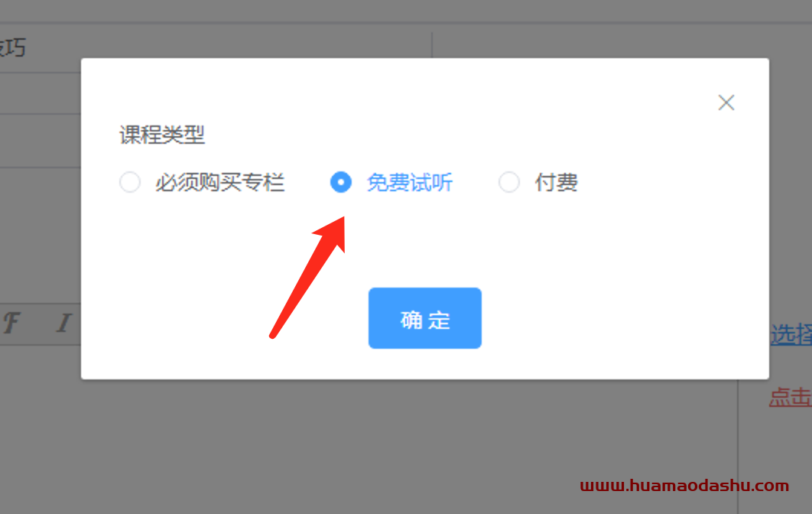
Task: Open the red 点击 link at right edge
Action: click(791, 397)
